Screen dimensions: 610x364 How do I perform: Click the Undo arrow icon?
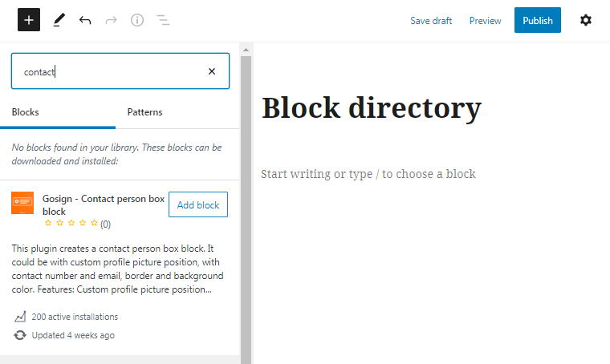[85, 20]
